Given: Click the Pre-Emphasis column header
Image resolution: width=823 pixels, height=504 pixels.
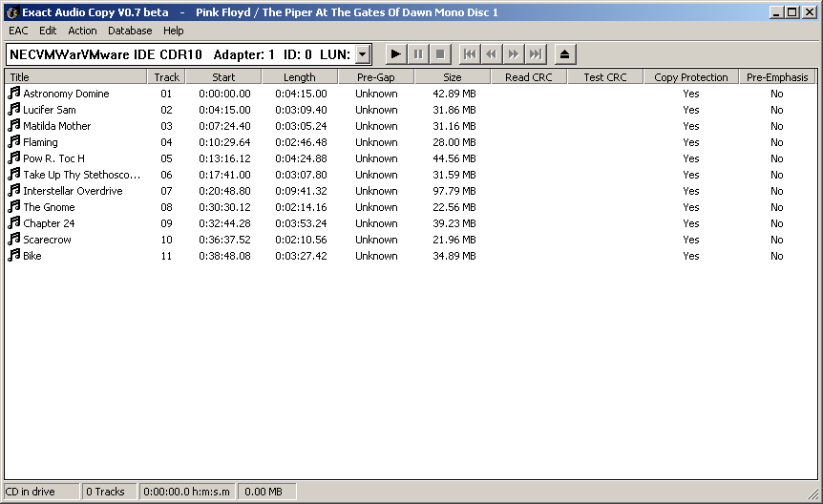Looking at the screenshot, I should 777,77.
